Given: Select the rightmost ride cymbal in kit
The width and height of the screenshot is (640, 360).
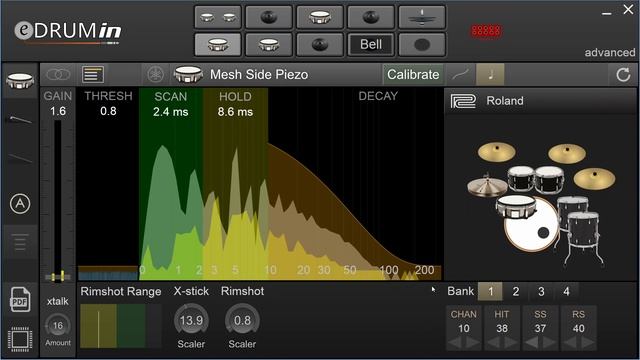Looking at the screenshot, I should 594,179.
